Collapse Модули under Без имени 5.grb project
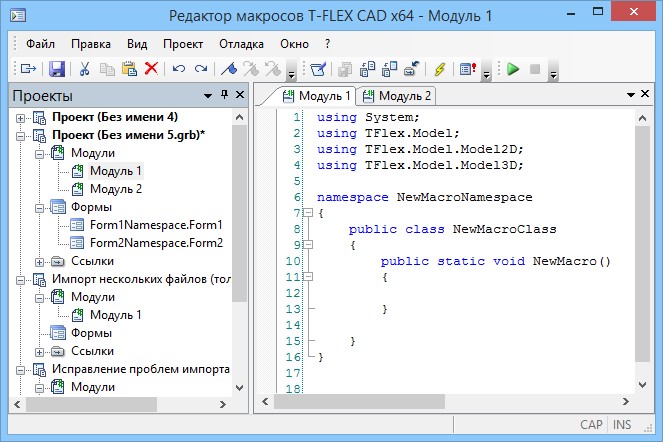 (x=39, y=154)
